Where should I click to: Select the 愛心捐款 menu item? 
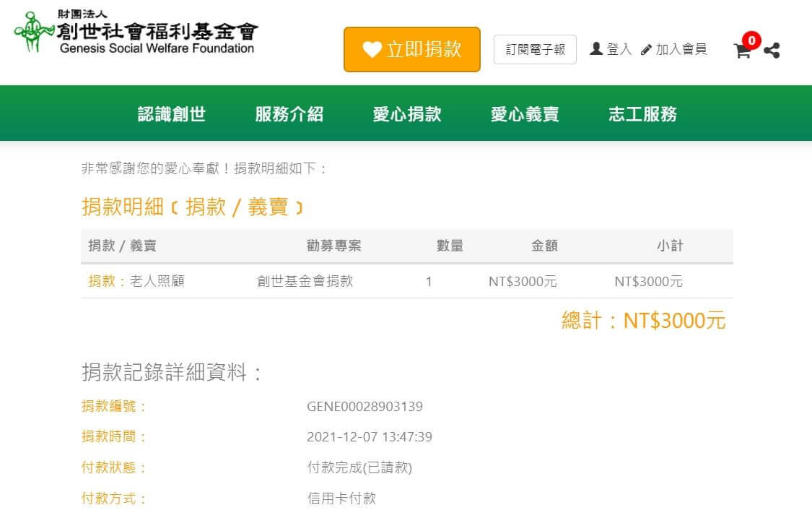(407, 114)
